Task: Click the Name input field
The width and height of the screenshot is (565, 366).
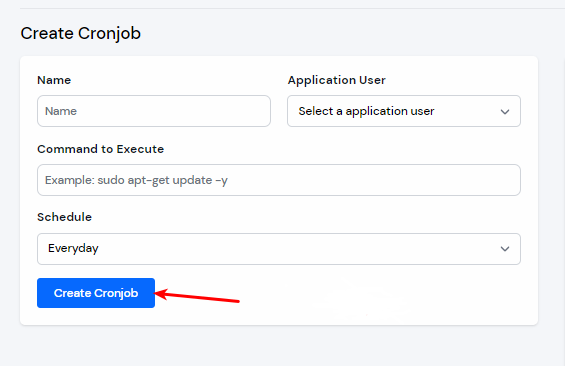Action: (x=154, y=111)
